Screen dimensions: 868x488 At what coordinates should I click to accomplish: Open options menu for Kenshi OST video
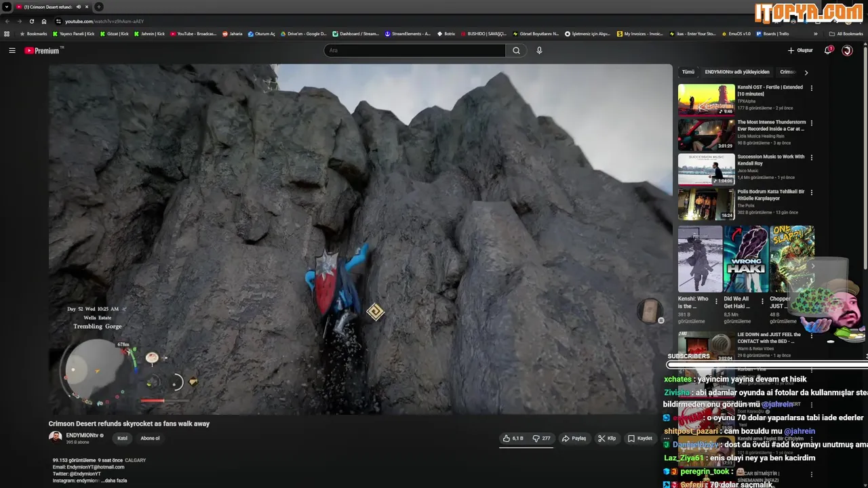(812, 88)
